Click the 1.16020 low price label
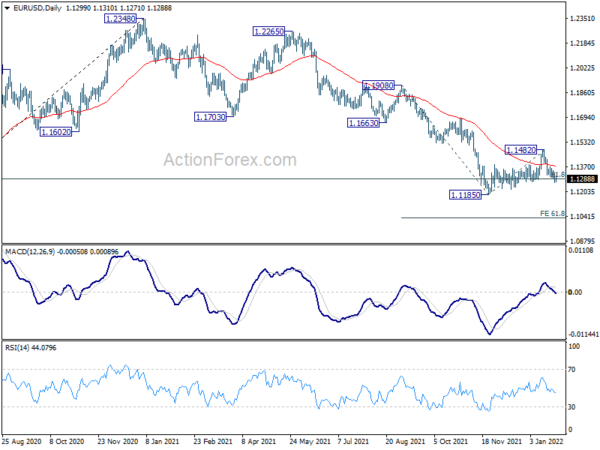This screenshot has height=450, width=600. point(56,132)
